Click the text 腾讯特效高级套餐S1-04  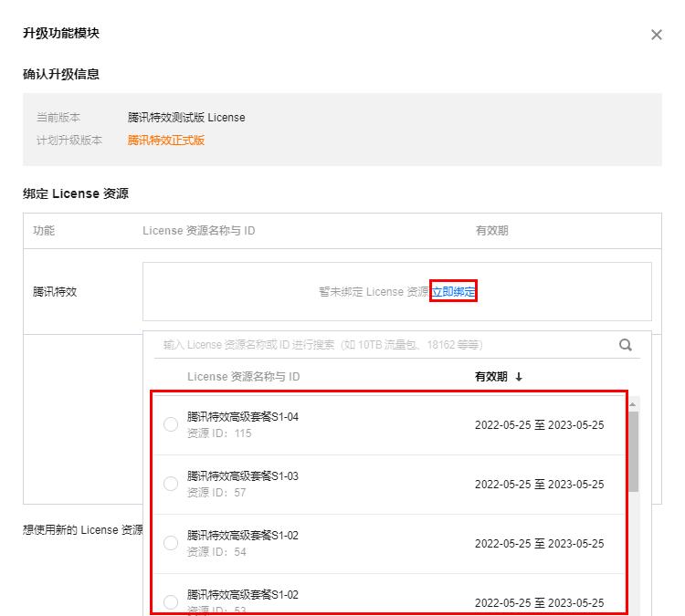[x=242, y=416]
